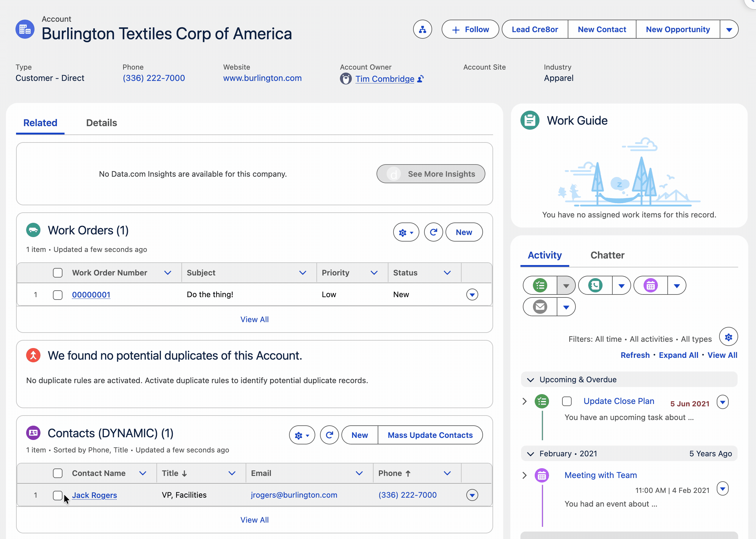Open Contacts (DYNAMIC) list settings gear

tap(302, 435)
